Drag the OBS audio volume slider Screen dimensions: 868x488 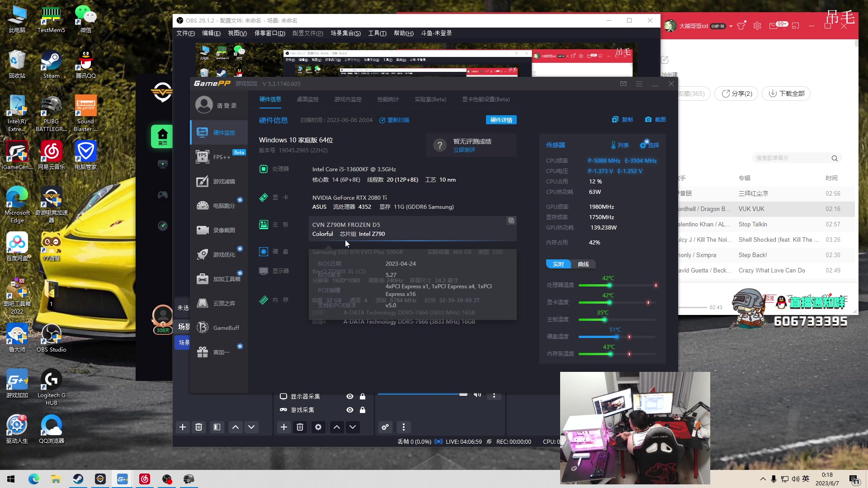[462, 394]
